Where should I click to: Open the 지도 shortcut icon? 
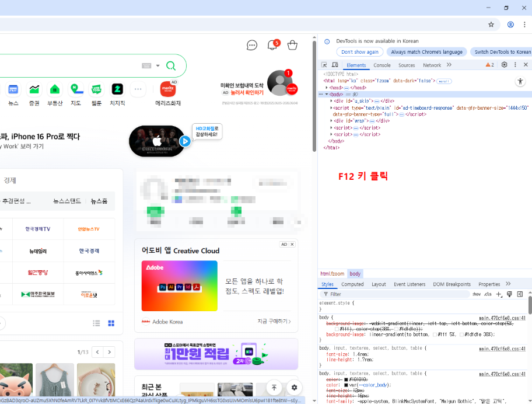click(x=76, y=89)
